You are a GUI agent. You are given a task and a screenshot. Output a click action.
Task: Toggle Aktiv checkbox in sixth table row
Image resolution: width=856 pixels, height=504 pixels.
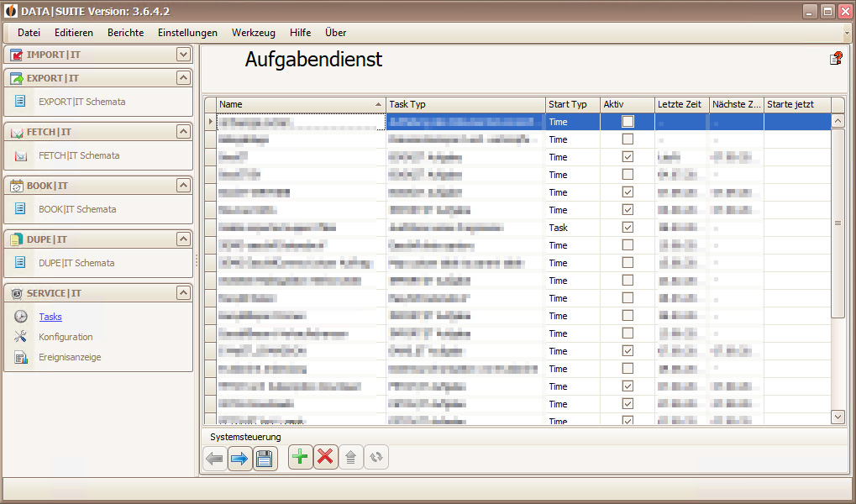coord(628,210)
